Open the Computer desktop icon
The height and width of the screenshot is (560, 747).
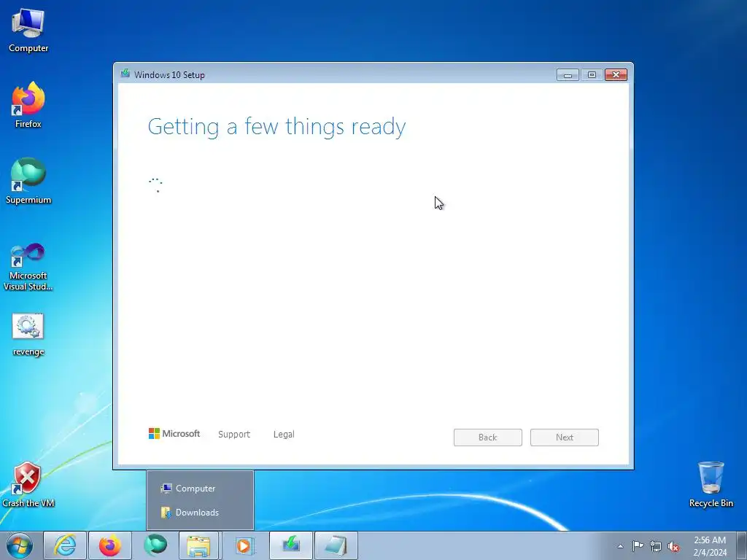28,31
